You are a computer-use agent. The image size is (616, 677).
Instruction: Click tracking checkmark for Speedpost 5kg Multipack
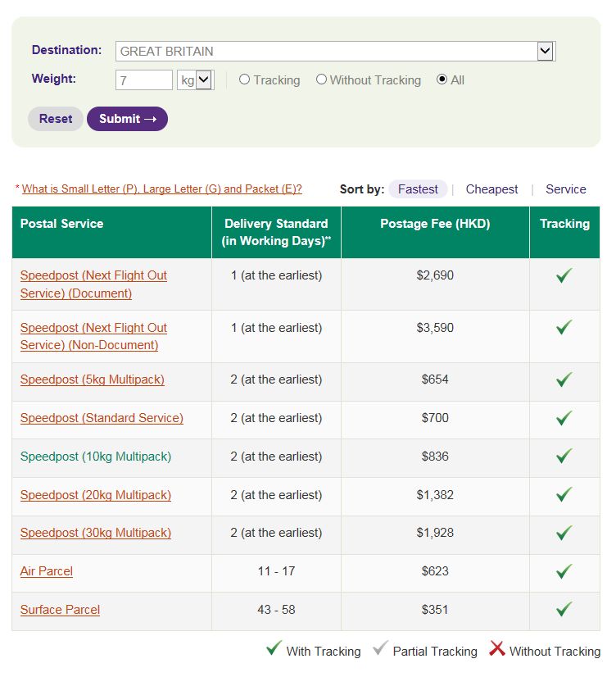[564, 379]
